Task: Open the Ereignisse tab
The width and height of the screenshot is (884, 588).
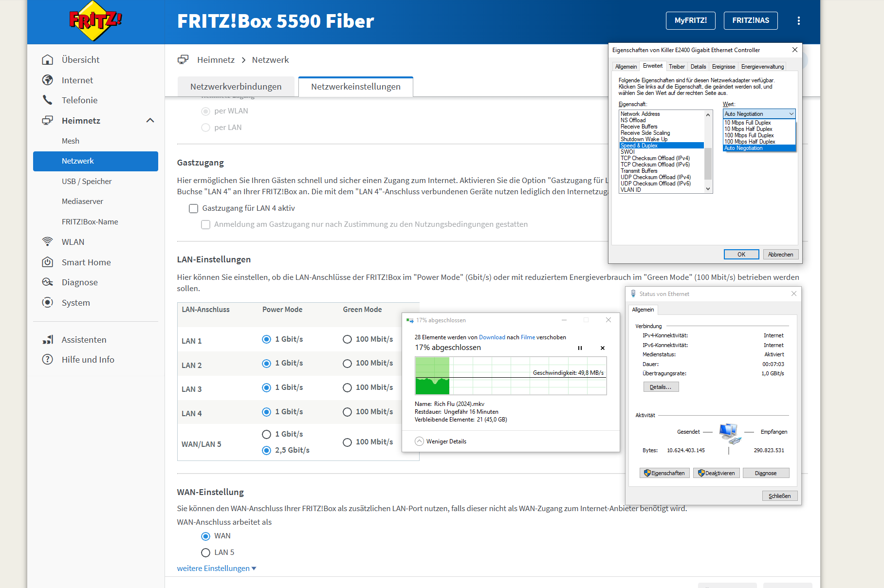Action: [723, 67]
